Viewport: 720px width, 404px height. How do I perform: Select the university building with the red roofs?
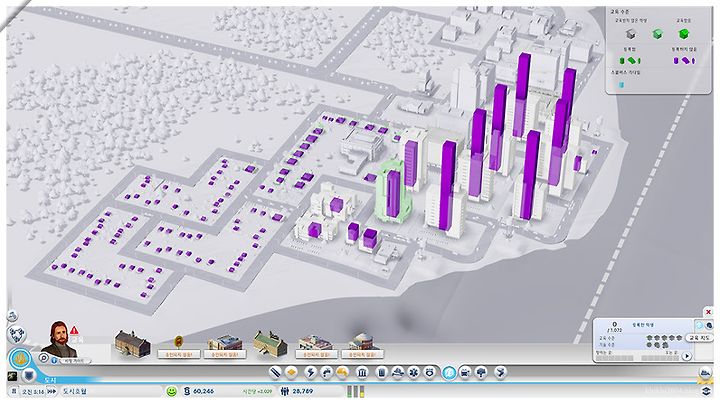click(315, 348)
